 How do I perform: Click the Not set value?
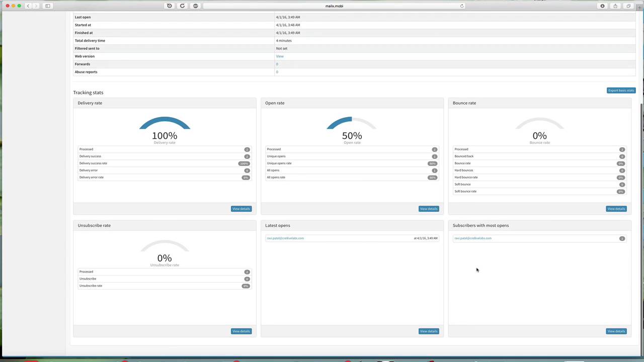click(x=282, y=48)
